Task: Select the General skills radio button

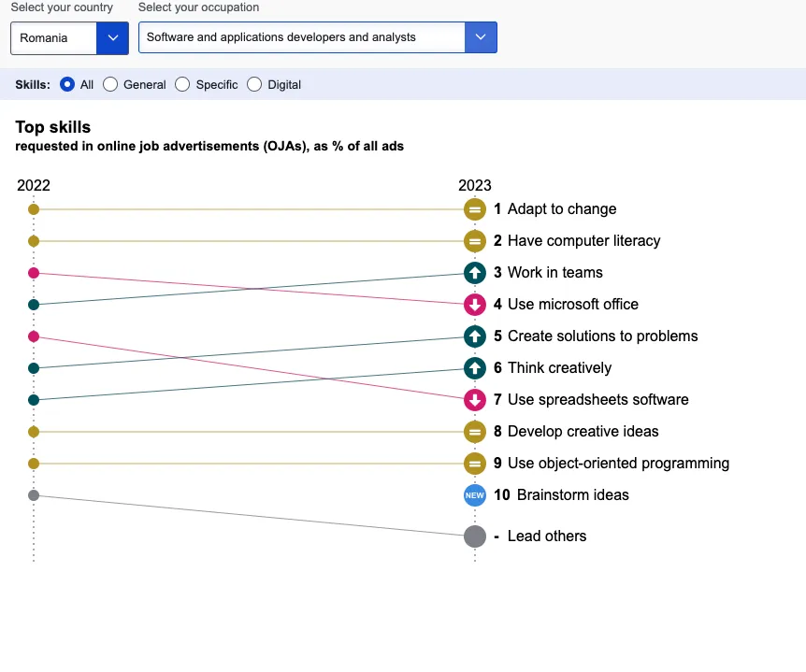Action: tap(110, 84)
